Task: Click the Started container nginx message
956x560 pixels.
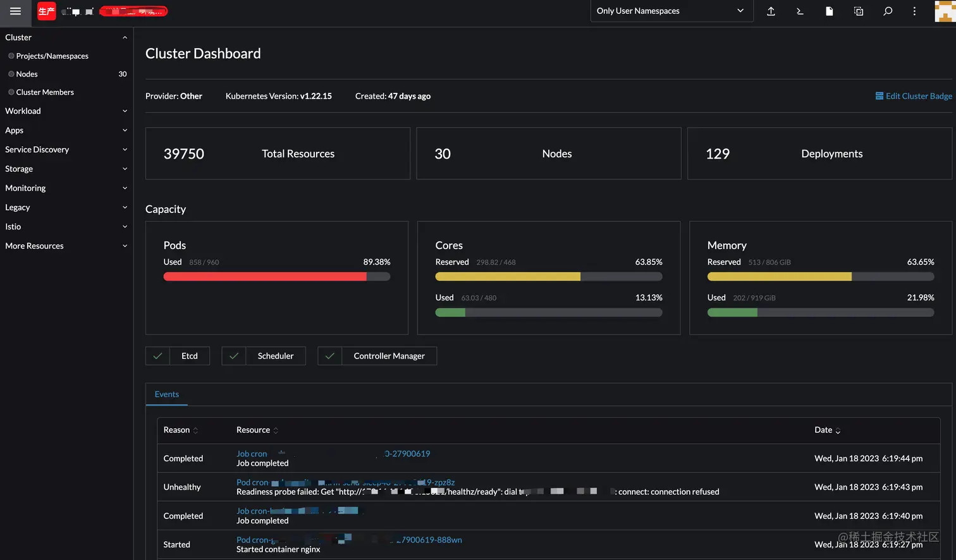Action: pos(278,549)
